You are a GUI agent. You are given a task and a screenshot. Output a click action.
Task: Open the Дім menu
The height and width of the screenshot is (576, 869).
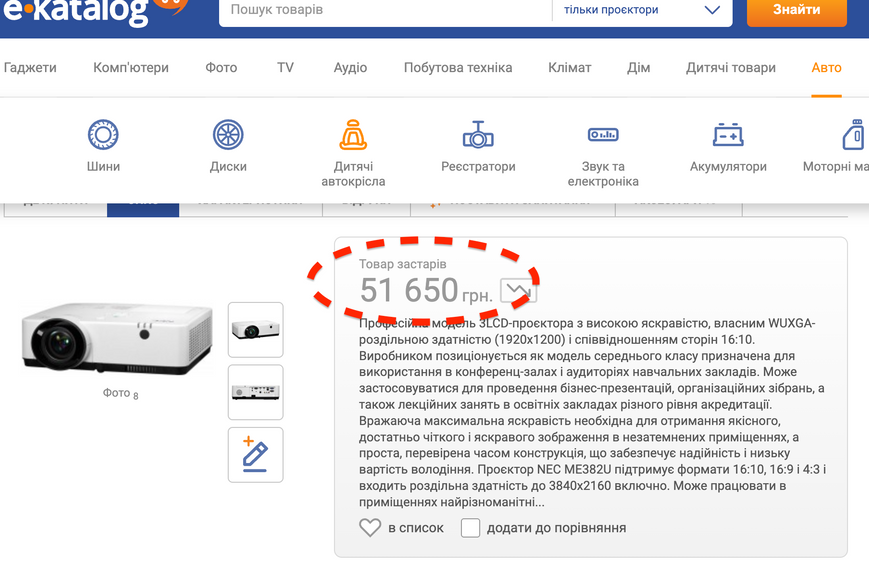[638, 68]
